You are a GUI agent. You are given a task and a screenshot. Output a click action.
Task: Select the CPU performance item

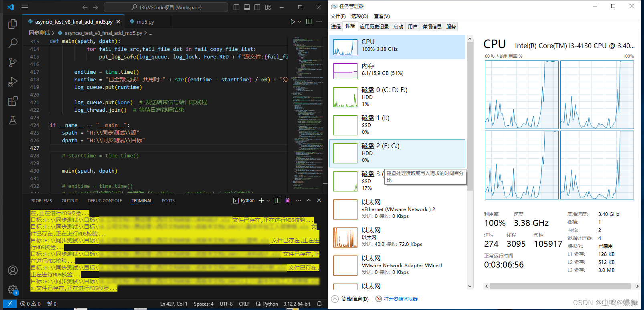click(x=398, y=47)
